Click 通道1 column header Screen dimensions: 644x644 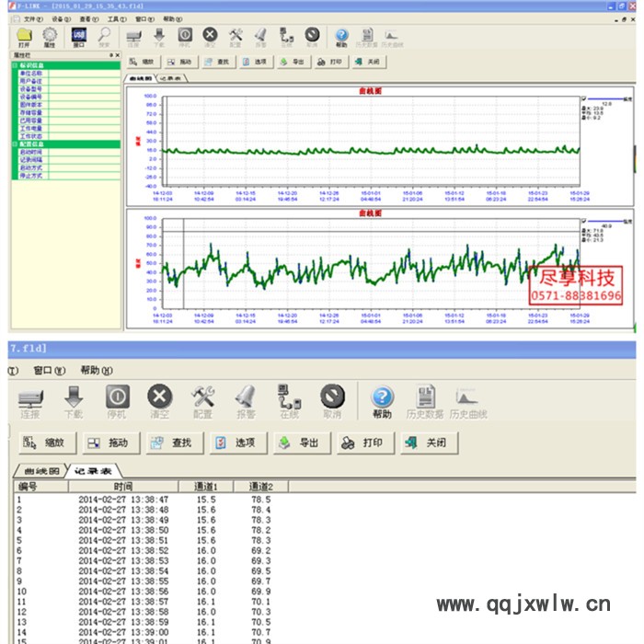206,487
